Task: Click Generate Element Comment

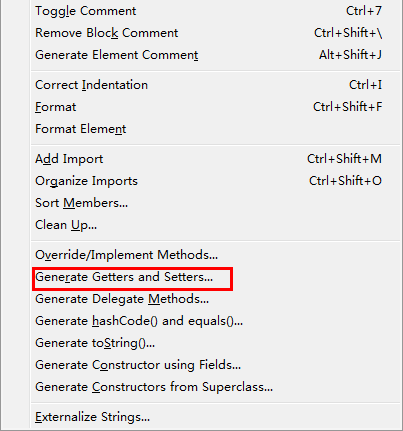Action: pyautogui.click(x=215, y=55)
